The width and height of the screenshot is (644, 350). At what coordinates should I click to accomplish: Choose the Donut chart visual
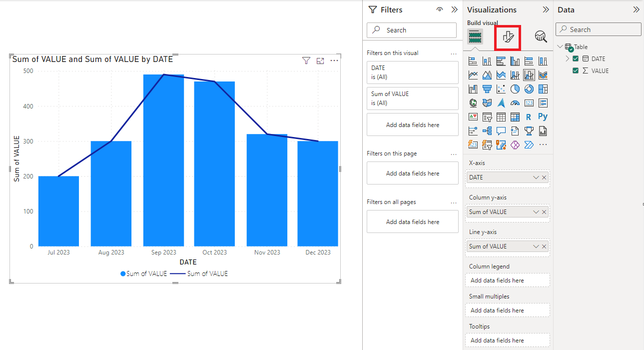click(529, 89)
